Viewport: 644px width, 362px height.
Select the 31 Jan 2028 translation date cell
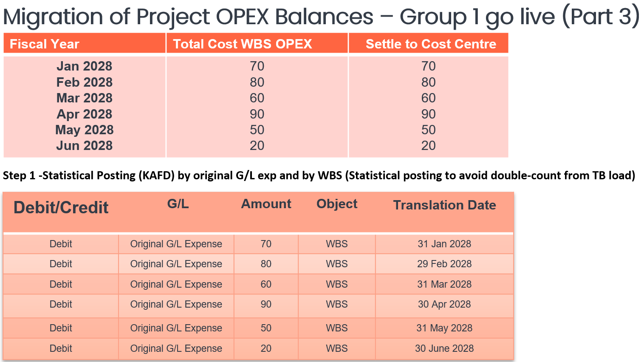point(444,244)
